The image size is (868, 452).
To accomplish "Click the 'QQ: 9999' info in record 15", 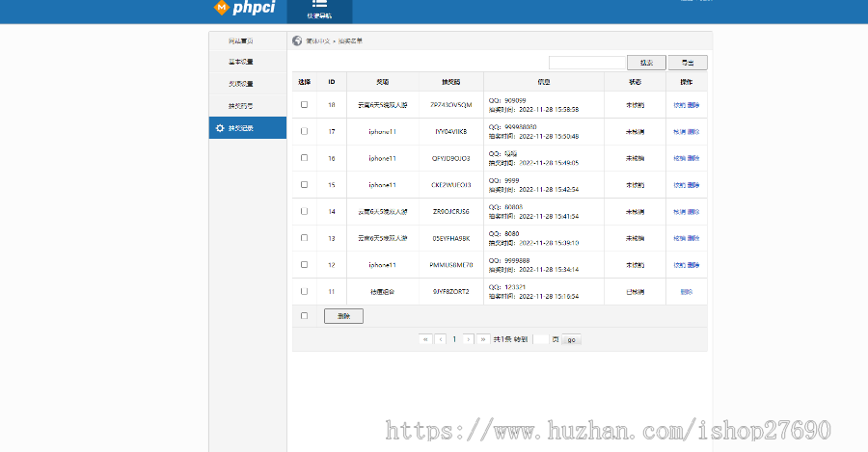I will (x=503, y=180).
